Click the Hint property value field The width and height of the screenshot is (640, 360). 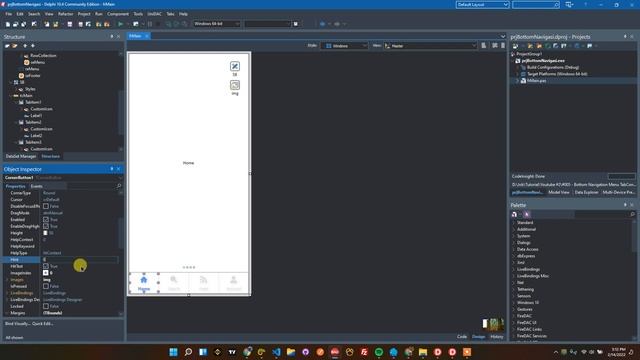point(80,260)
